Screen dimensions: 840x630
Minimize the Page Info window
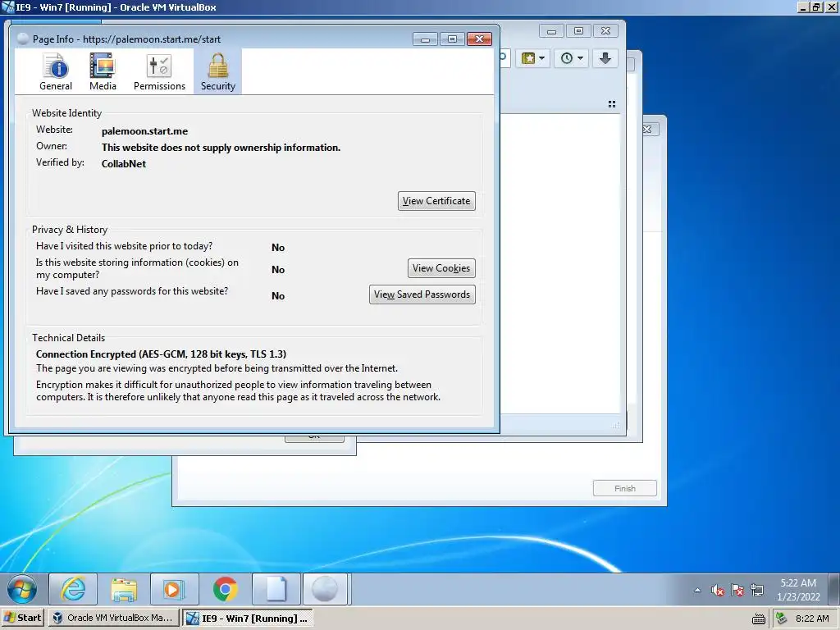(426, 39)
